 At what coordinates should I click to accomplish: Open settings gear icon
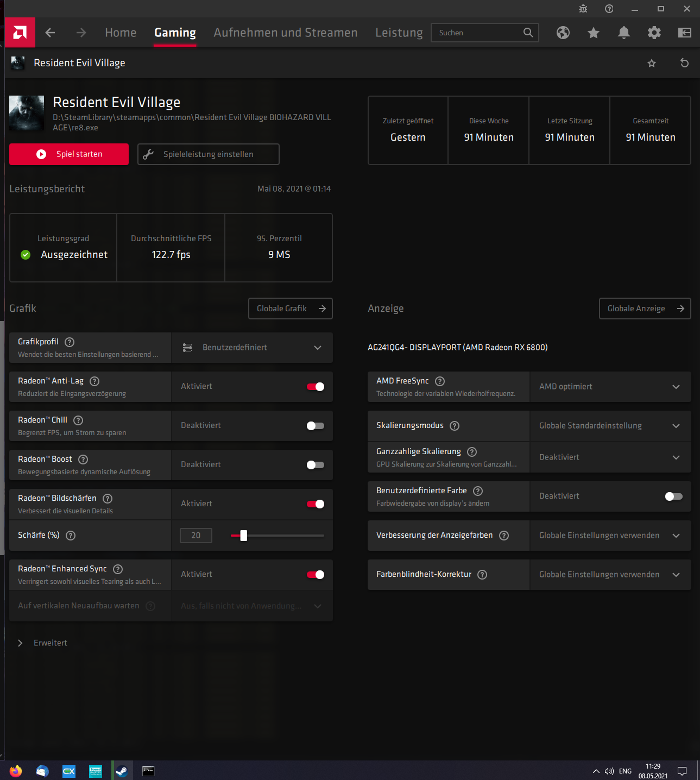654,33
